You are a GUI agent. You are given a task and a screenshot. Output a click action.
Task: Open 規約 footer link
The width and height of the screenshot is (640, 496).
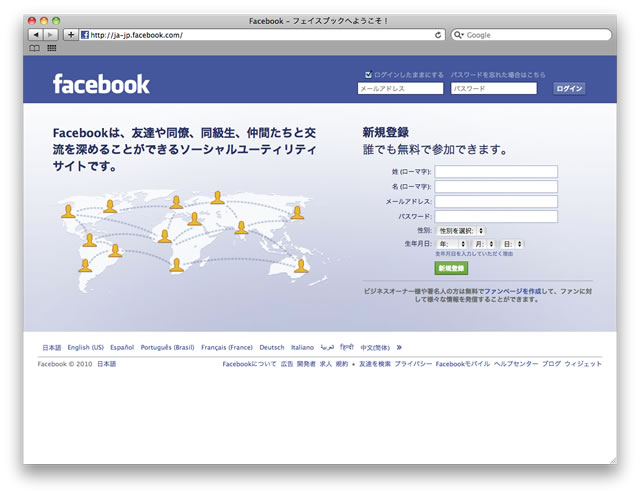[x=342, y=364]
